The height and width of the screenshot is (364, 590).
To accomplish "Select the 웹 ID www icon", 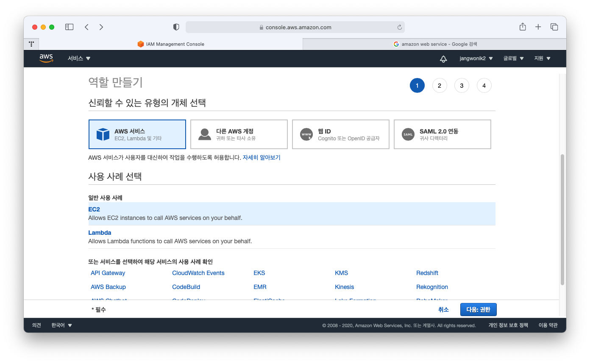I will coord(306,134).
